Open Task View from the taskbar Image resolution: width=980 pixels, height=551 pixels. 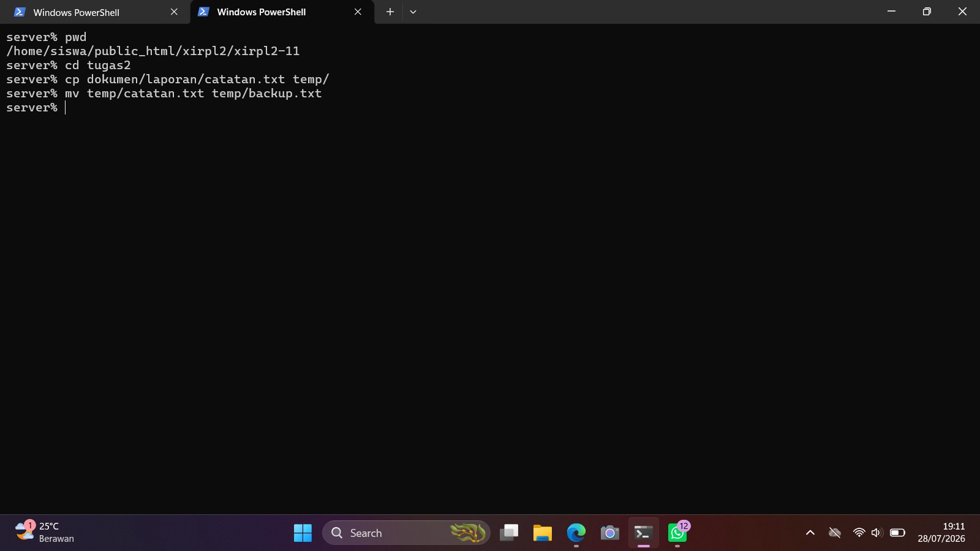click(509, 533)
